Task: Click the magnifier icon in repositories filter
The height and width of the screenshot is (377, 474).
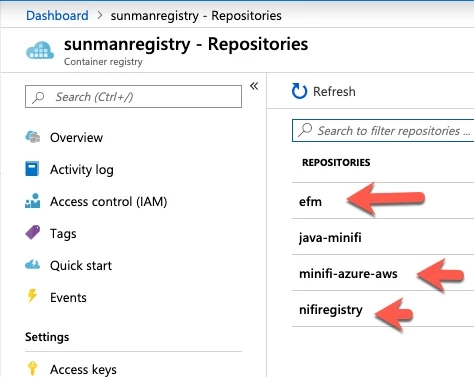Action: click(305, 130)
